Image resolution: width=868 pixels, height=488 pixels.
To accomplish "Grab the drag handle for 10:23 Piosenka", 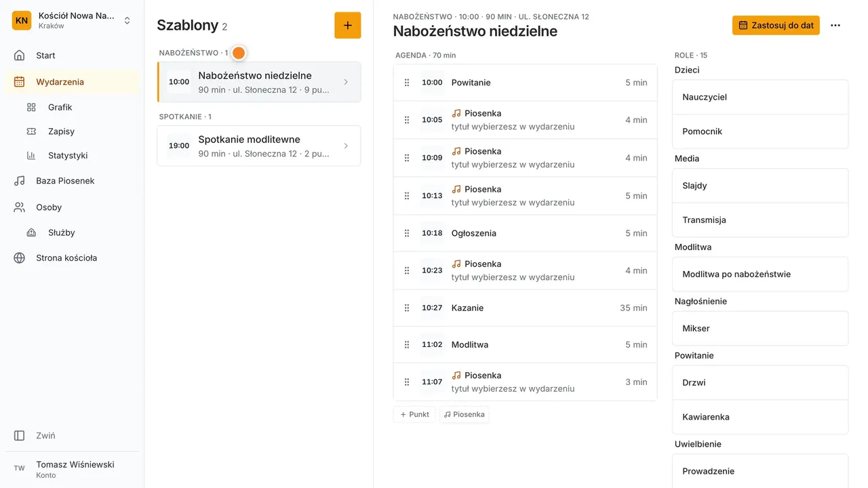I will 407,270.
